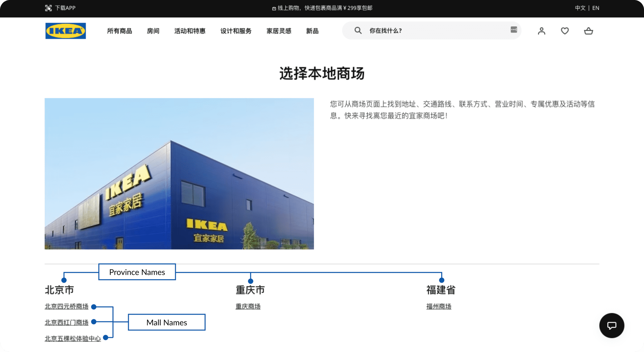Viewport: 644px width, 352px height.
Task: Open the 福州商场 store link
Action: point(439,307)
